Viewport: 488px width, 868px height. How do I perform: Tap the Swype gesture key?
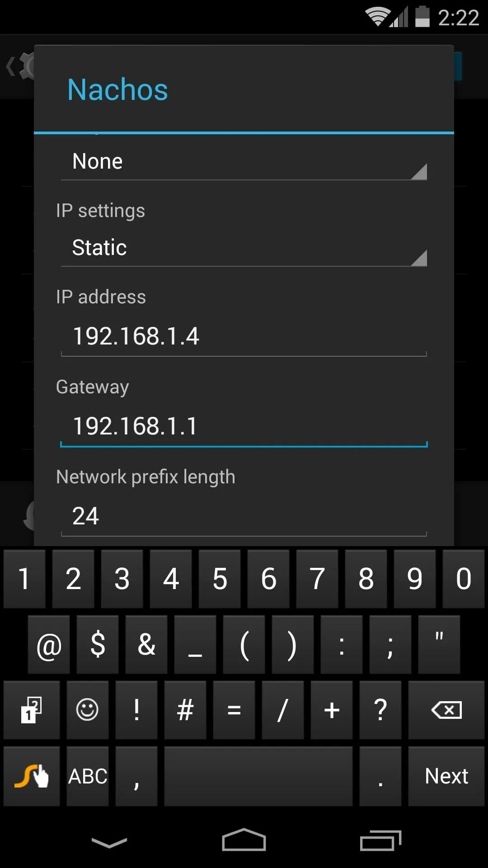pyautogui.click(x=32, y=776)
